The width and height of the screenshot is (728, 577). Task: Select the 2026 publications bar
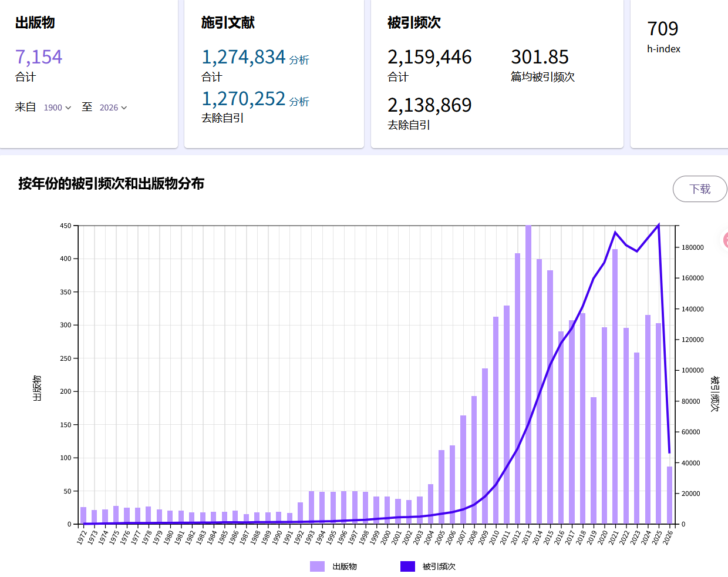(x=669, y=495)
